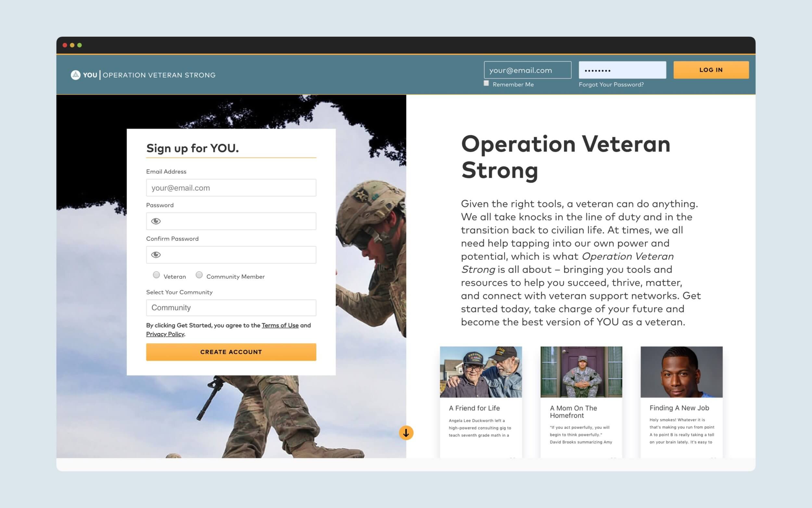812x508 pixels.
Task: Click the red window close dot
Action: pos(65,45)
